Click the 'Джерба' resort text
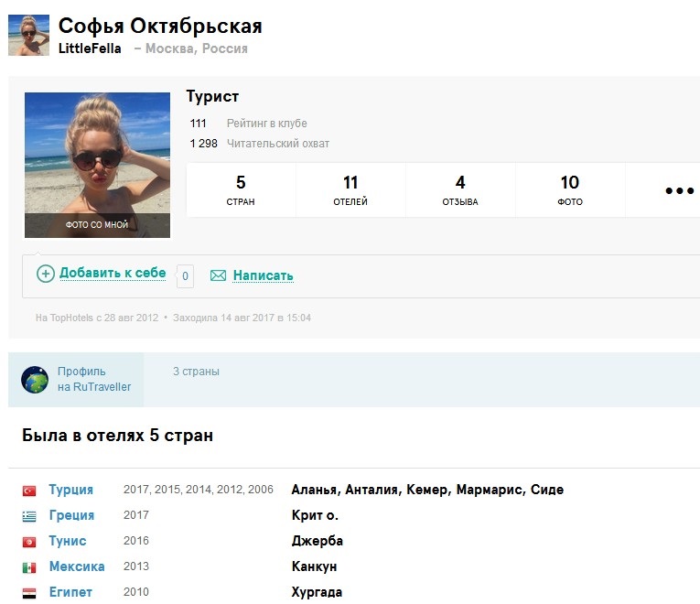Viewport: 700px width, 604px height. point(317,541)
